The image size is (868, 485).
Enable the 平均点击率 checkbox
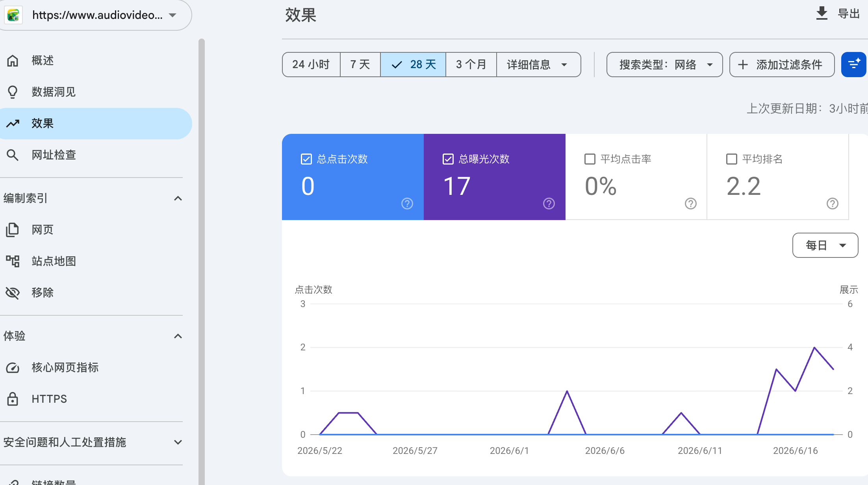pos(590,159)
